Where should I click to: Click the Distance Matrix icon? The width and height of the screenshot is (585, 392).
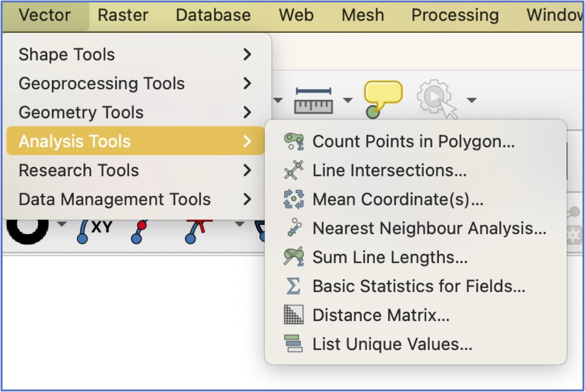click(293, 315)
